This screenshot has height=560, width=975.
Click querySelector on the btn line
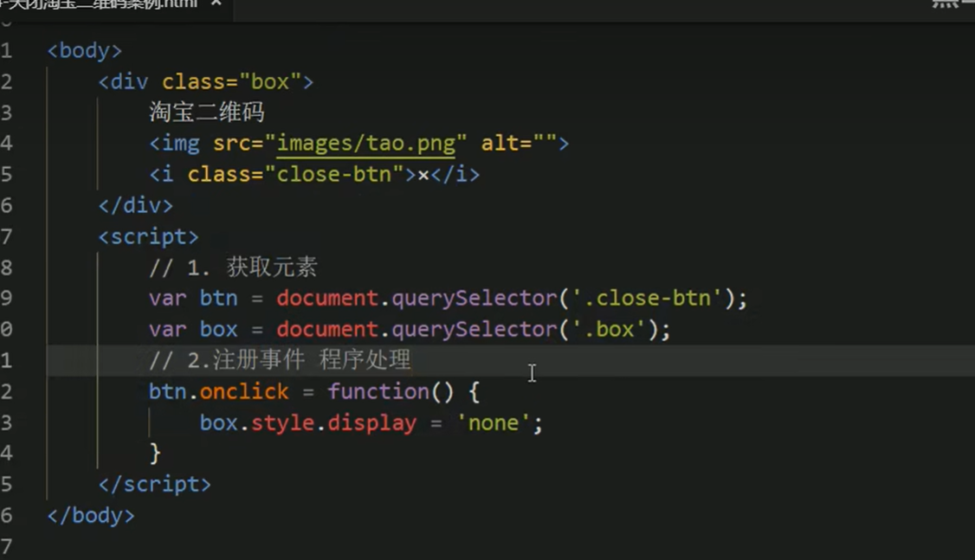point(474,299)
